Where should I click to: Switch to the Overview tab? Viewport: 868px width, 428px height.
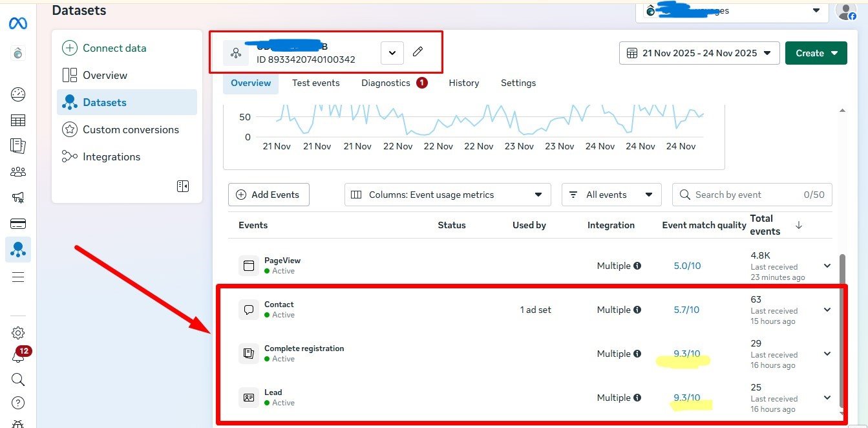click(x=251, y=83)
